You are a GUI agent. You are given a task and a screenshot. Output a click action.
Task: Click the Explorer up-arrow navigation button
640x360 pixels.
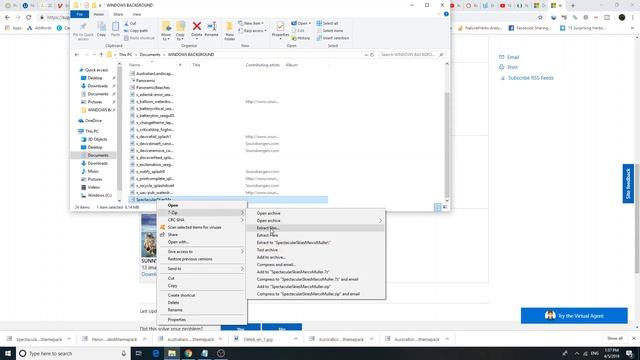click(101, 55)
